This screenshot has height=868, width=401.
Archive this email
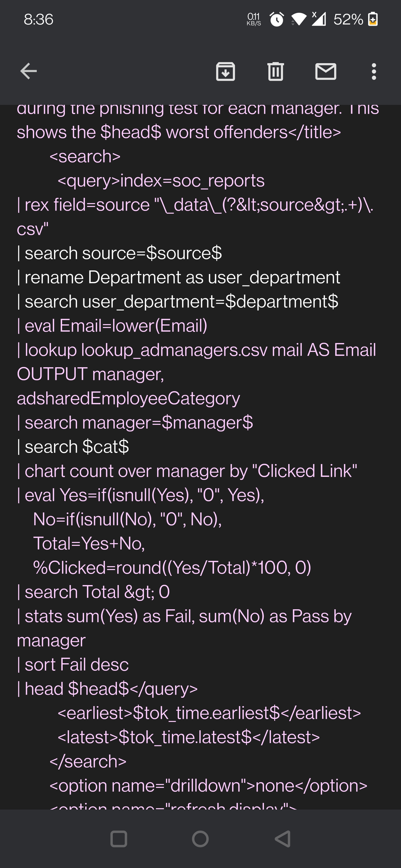[225, 71]
